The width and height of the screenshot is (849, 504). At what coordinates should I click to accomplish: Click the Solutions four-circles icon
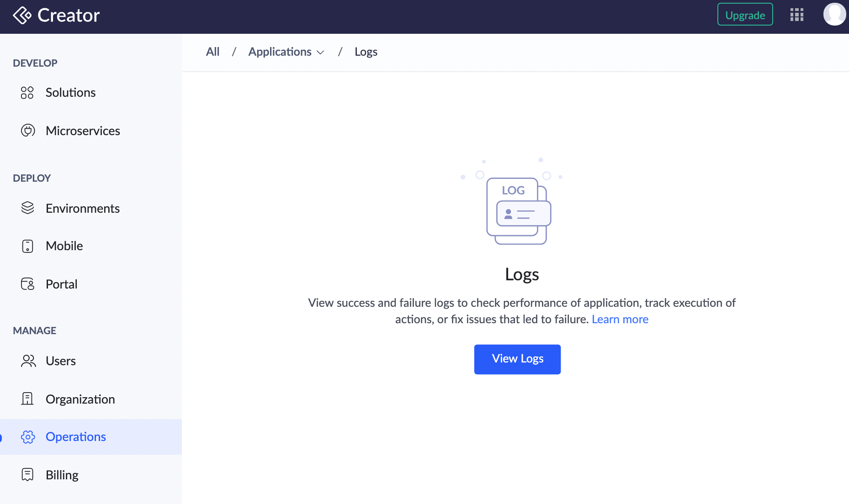(27, 93)
